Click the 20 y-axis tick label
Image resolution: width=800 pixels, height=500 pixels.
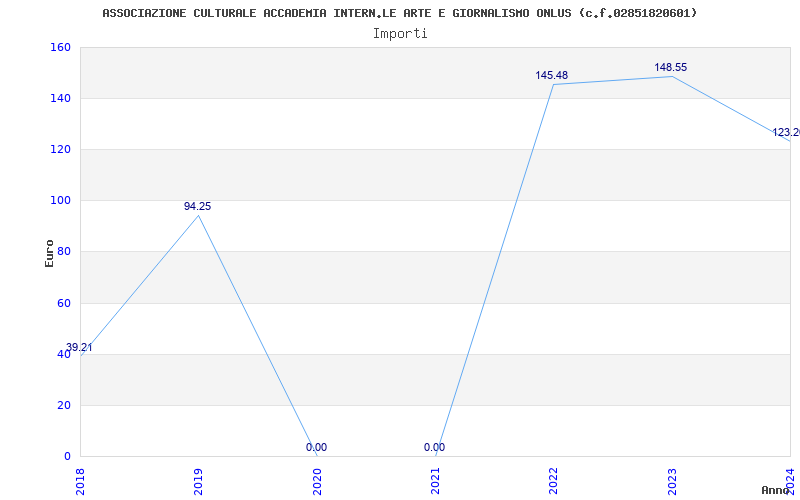tap(63, 406)
